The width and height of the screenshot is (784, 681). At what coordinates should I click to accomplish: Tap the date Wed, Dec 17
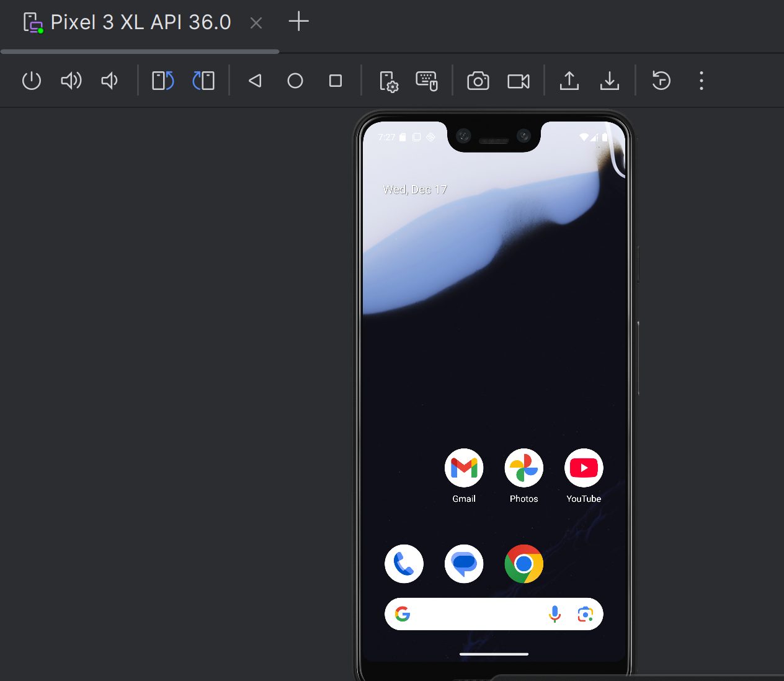click(x=415, y=190)
